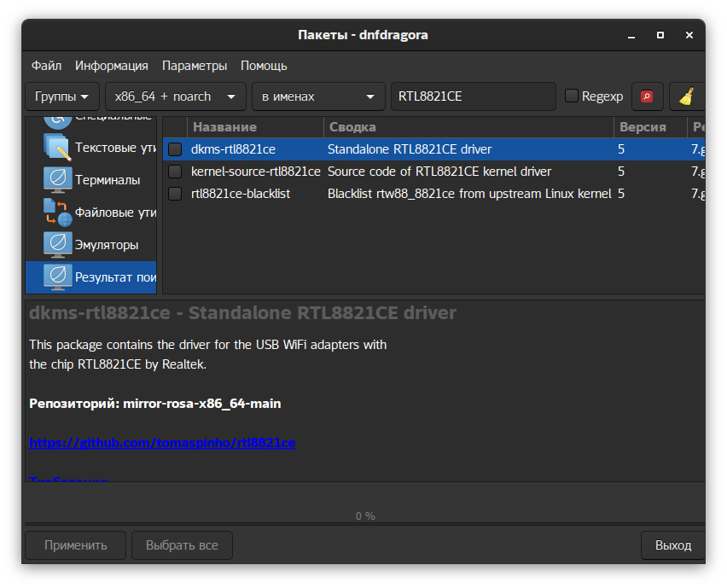Select the Emulators group icon
Viewport: 727px width, 588px height.
click(x=57, y=245)
